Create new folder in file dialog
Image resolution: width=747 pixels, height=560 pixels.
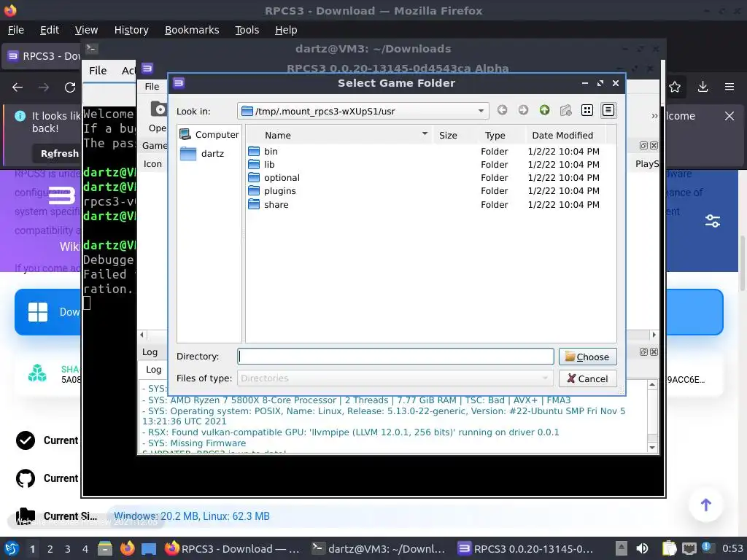coord(565,111)
